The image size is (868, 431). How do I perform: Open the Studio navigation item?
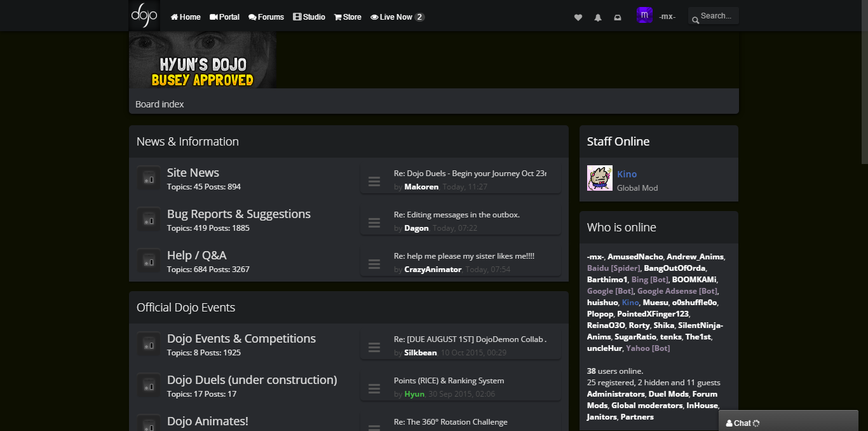click(309, 17)
